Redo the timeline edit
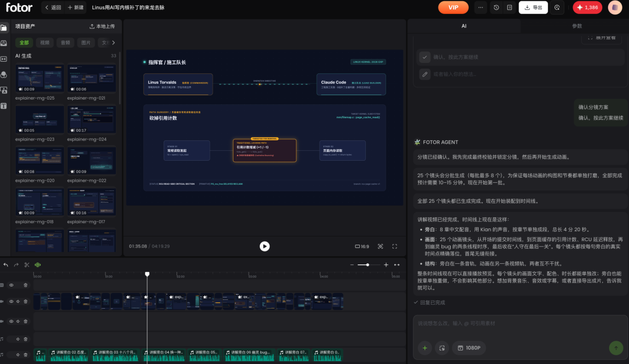 [16, 265]
